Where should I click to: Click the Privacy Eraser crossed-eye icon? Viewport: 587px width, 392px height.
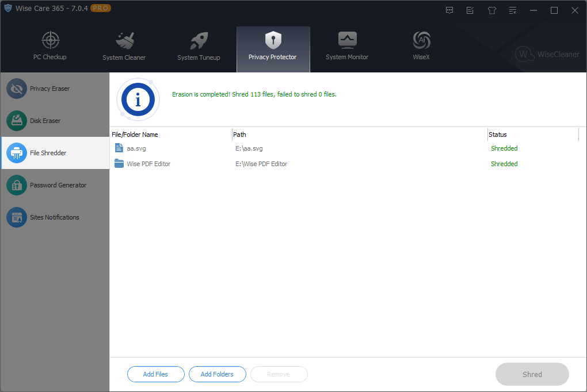17,89
